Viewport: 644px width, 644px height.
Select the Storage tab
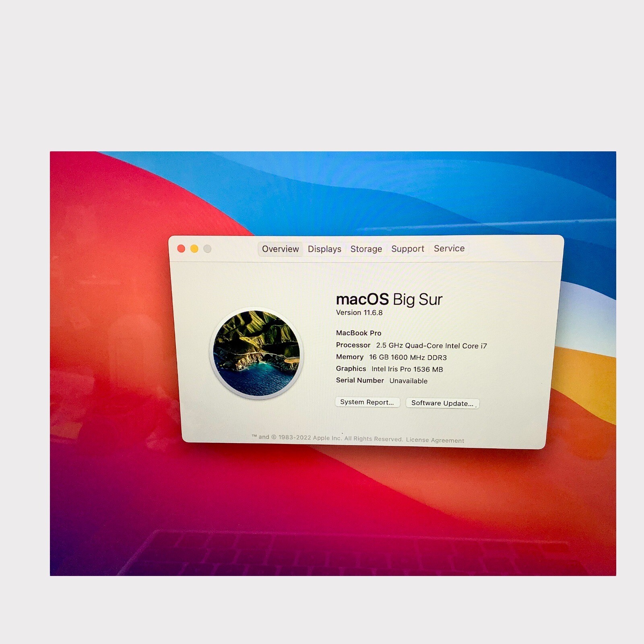tap(366, 249)
